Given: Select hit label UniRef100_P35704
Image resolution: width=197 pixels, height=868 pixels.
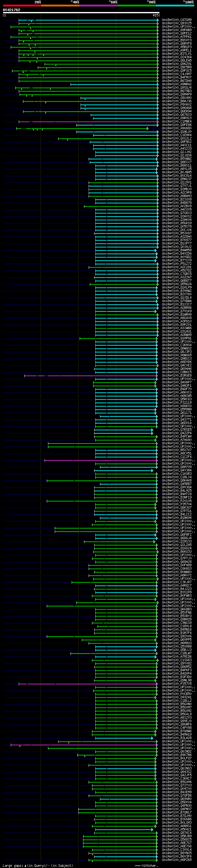Looking at the screenshot, I should [x=177, y=504].
